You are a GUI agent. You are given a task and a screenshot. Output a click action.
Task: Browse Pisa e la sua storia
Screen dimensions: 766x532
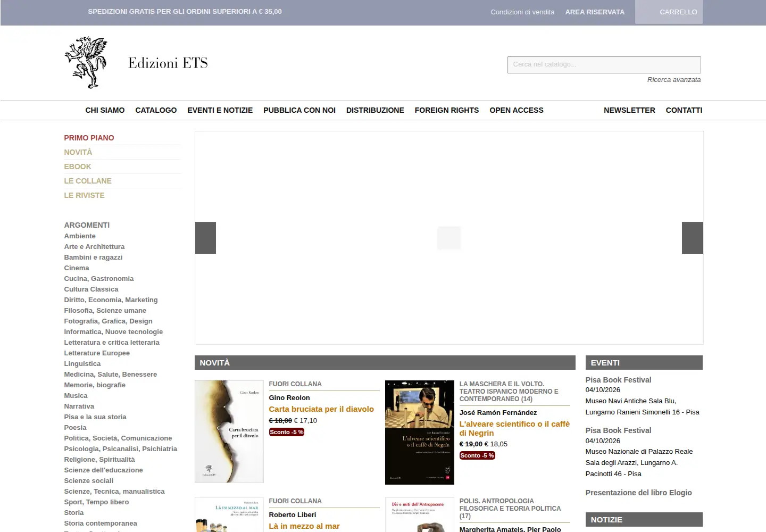[x=95, y=417]
